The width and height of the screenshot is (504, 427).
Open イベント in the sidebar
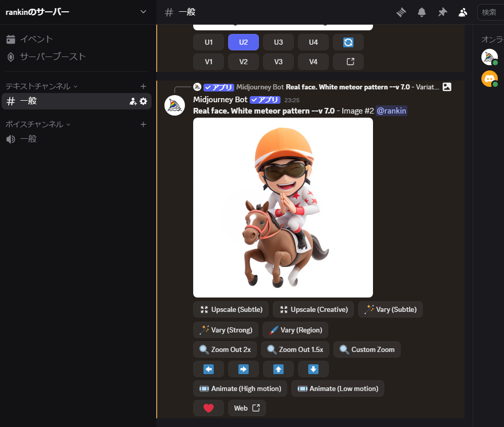(x=36, y=39)
